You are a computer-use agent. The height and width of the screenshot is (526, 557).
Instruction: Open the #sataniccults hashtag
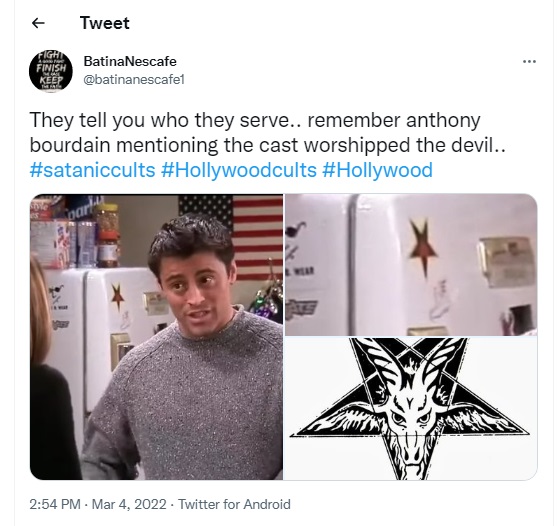tap(92, 170)
